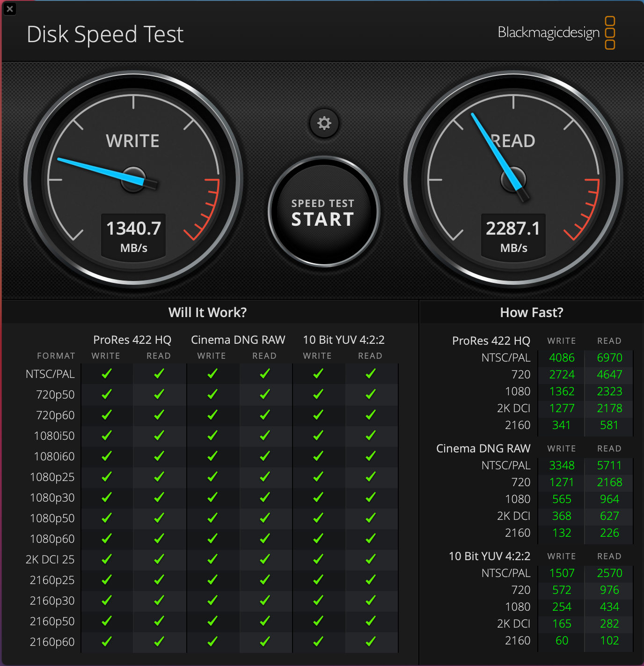Expand the ProRes 422 HQ results section

click(x=491, y=340)
